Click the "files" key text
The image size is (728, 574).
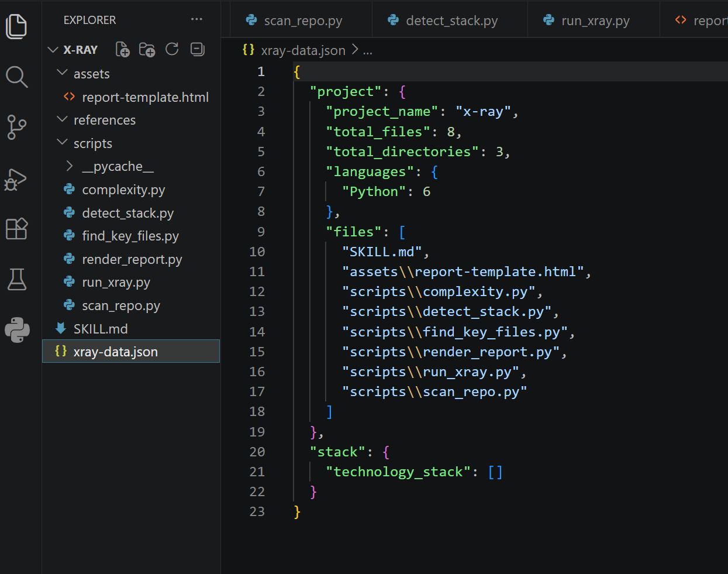[x=354, y=232]
